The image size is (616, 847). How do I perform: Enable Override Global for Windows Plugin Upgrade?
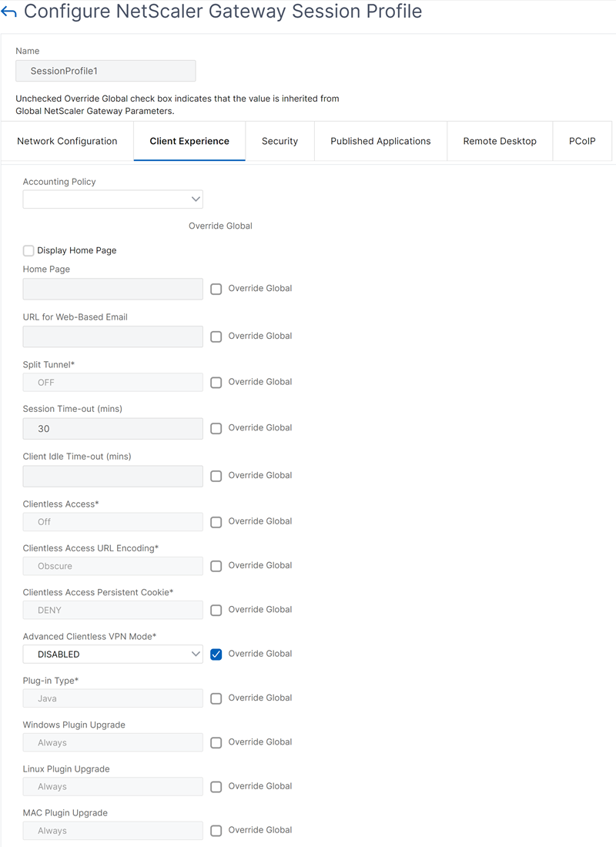point(216,743)
